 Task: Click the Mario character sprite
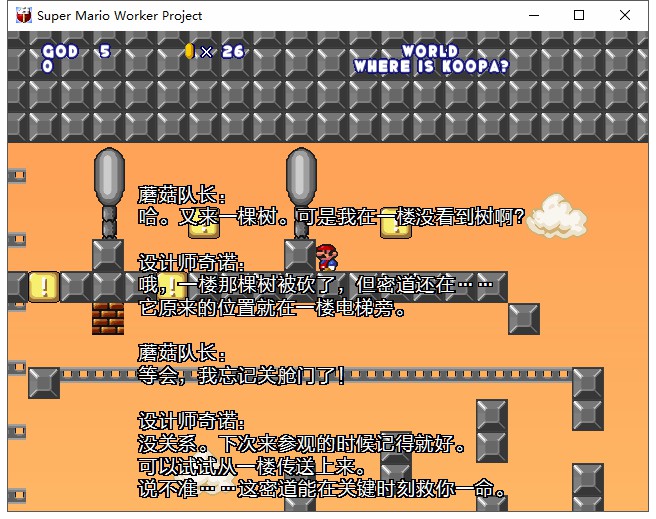pos(327,258)
